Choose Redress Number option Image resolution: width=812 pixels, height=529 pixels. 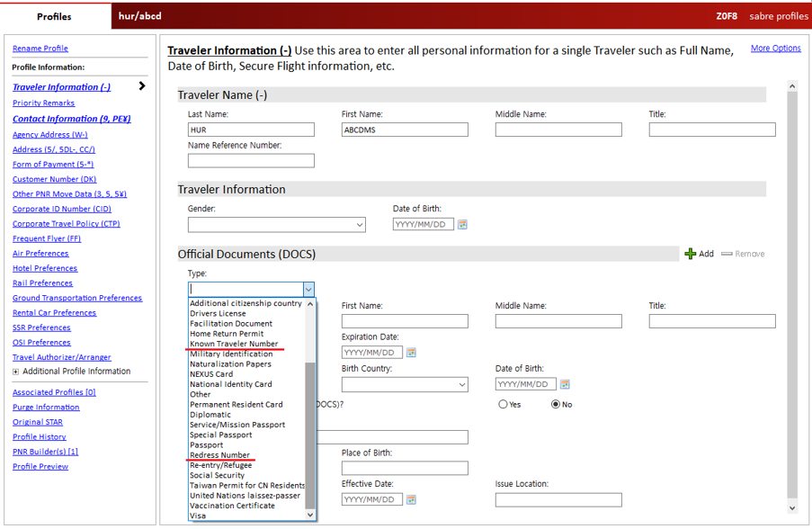(219, 455)
